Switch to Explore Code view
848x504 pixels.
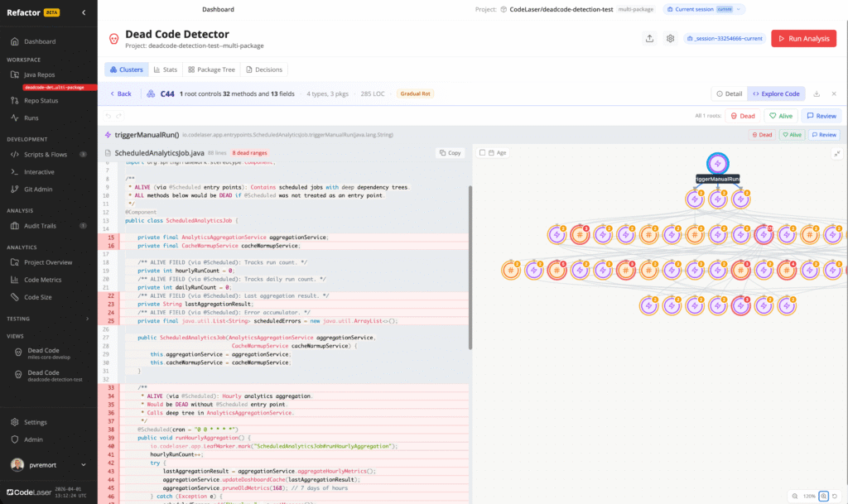coord(775,94)
